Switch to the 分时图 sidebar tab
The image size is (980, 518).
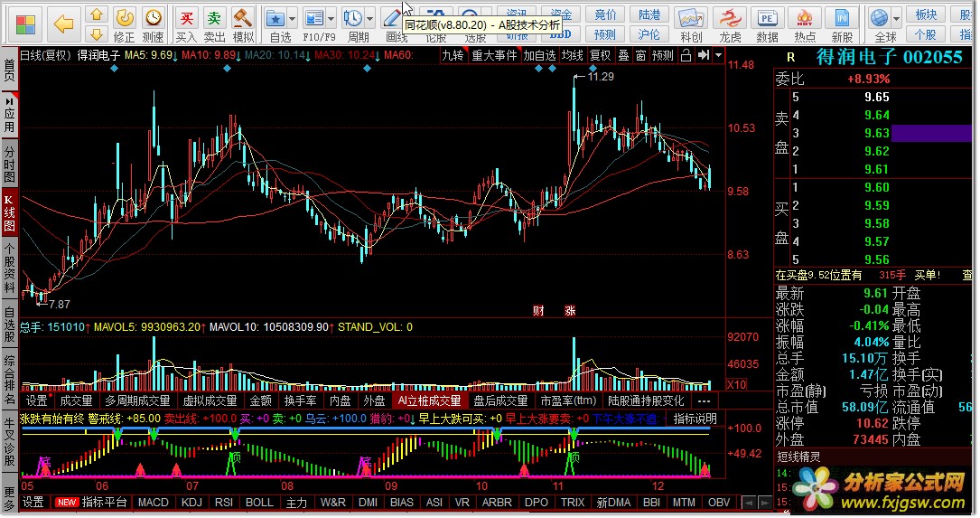click(x=9, y=165)
